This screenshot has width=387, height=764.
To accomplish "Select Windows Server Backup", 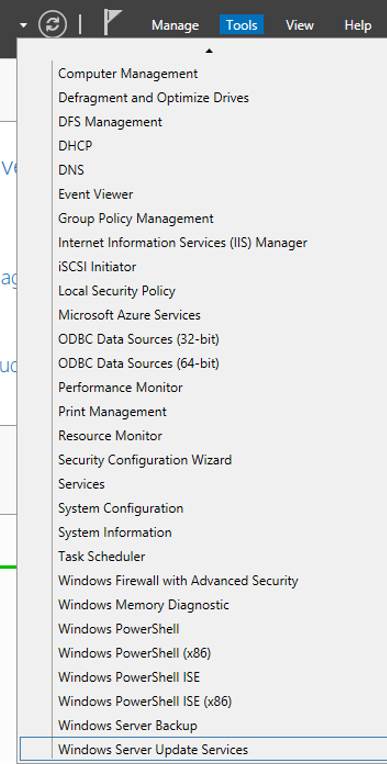I will tap(127, 725).
